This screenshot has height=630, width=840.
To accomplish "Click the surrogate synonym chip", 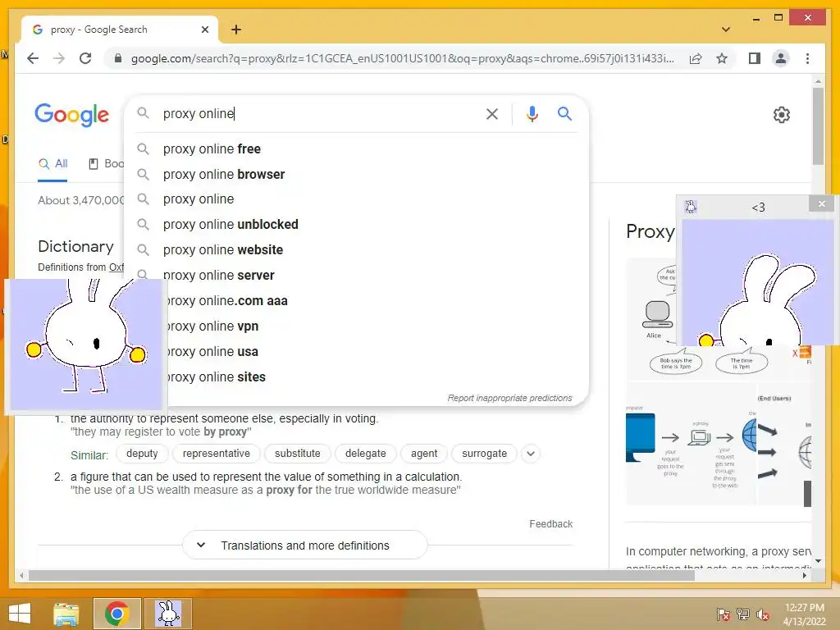I will pos(484,453).
